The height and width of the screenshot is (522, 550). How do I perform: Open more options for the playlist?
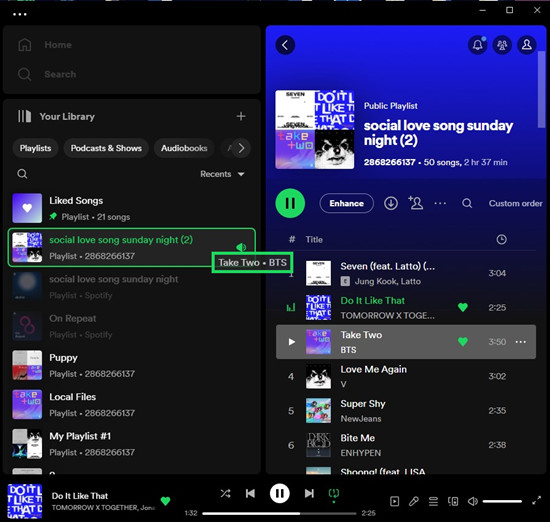coord(440,203)
